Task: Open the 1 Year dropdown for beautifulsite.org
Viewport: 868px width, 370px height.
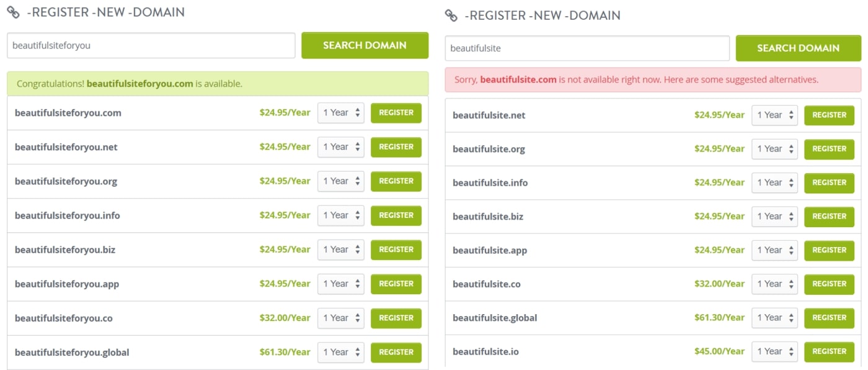Action: click(x=774, y=148)
